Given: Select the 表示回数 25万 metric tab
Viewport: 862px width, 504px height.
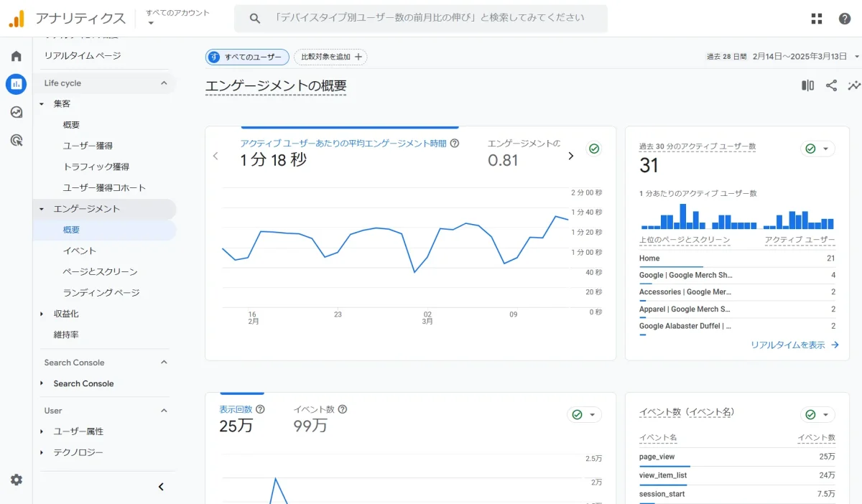Looking at the screenshot, I should [242, 418].
